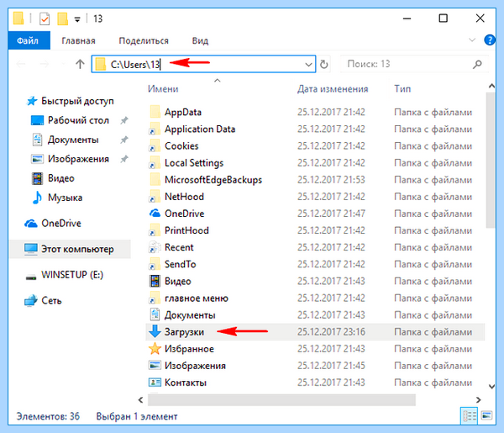Image resolution: width=504 pixels, height=433 pixels.
Task: Sort by the Тип column header
Action: 402,89
